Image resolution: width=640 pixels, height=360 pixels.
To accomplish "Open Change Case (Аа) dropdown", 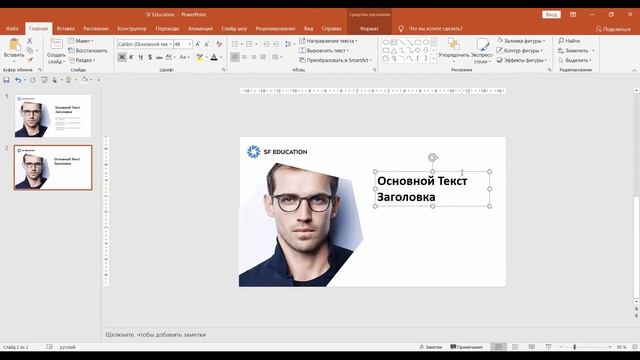I will coord(184,57).
